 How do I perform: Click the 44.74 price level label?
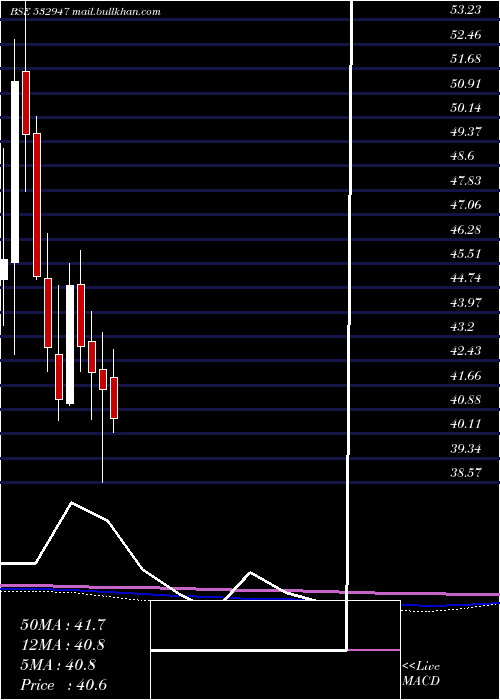pos(466,278)
